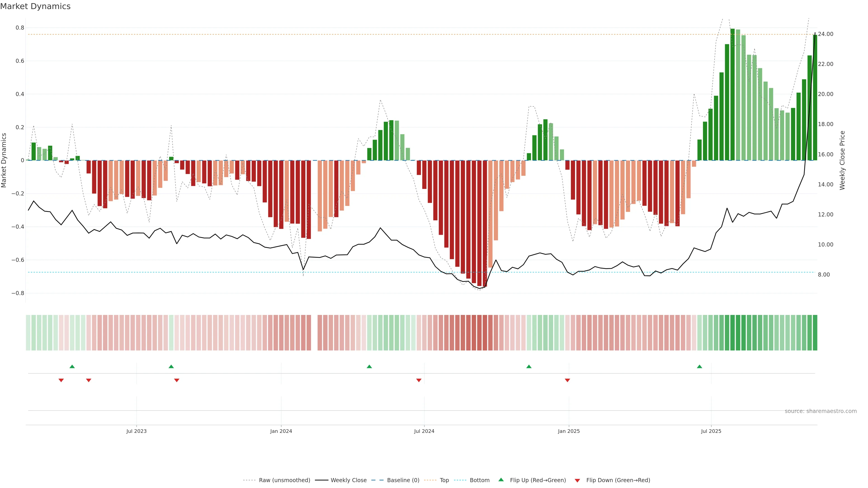Click the first red flip-down triangle marker

pyautogui.click(x=61, y=380)
